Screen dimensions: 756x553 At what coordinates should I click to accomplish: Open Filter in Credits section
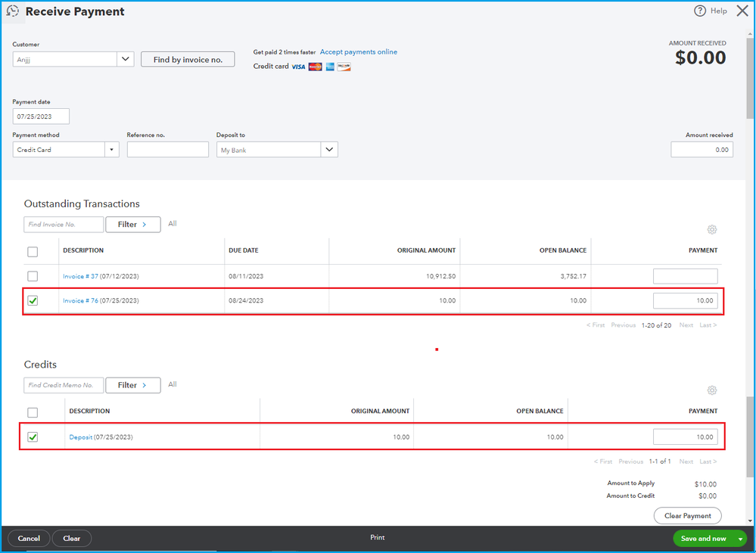[x=133, y=385]
